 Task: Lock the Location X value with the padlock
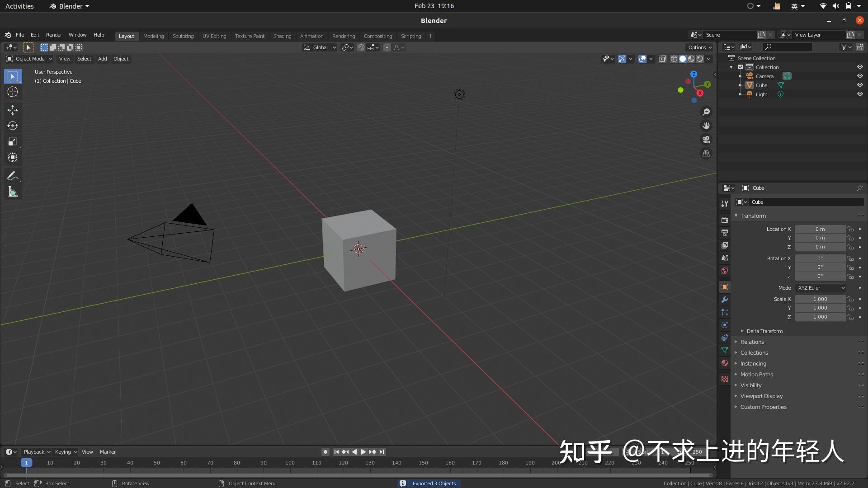click(x=850, y=229)
